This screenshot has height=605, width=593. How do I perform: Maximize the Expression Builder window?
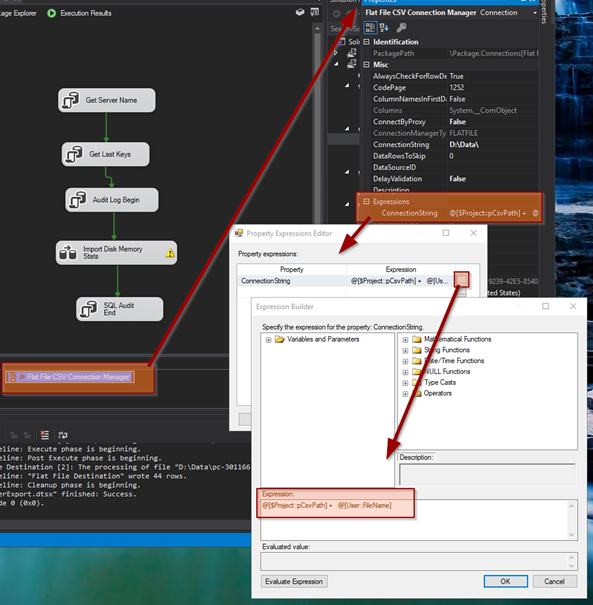pos(546,306)
